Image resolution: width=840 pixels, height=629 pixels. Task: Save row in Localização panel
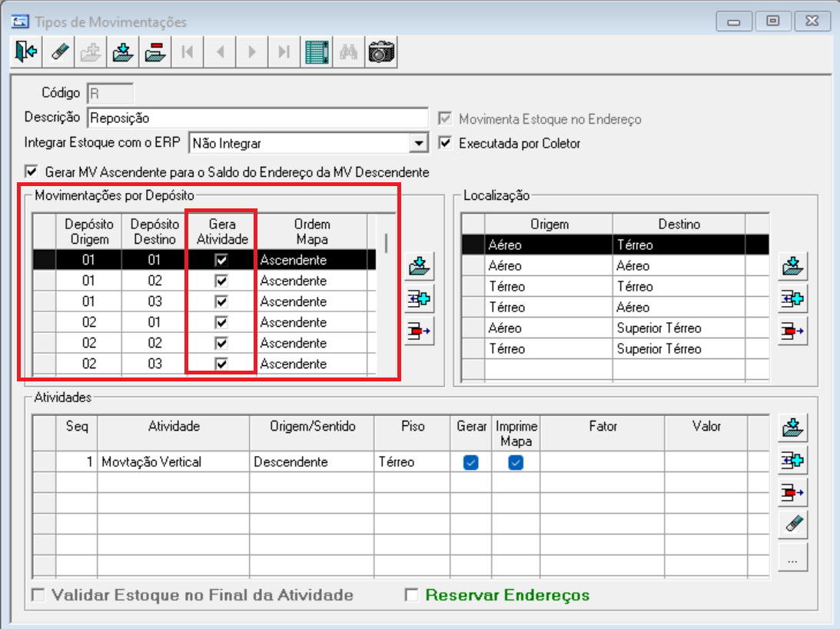(x=793, y=266)
